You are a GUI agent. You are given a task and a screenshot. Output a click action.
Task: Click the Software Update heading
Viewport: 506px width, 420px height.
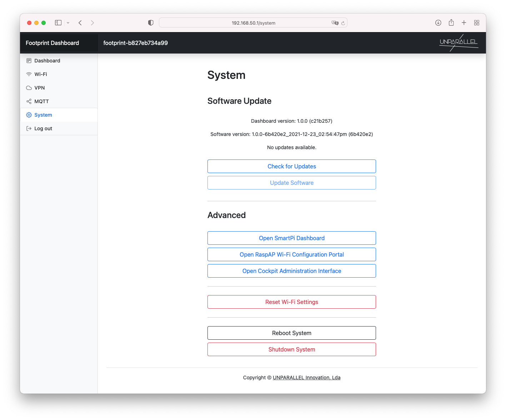tap(239, 101)
